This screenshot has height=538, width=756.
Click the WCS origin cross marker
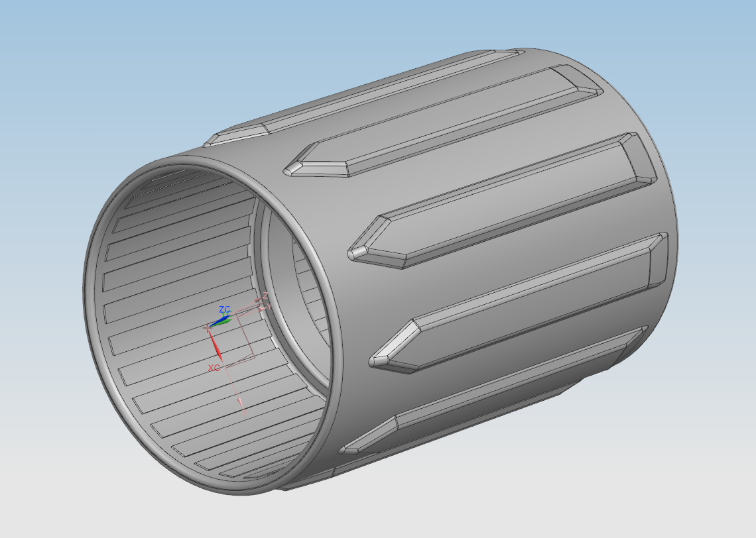pos(208,328)
